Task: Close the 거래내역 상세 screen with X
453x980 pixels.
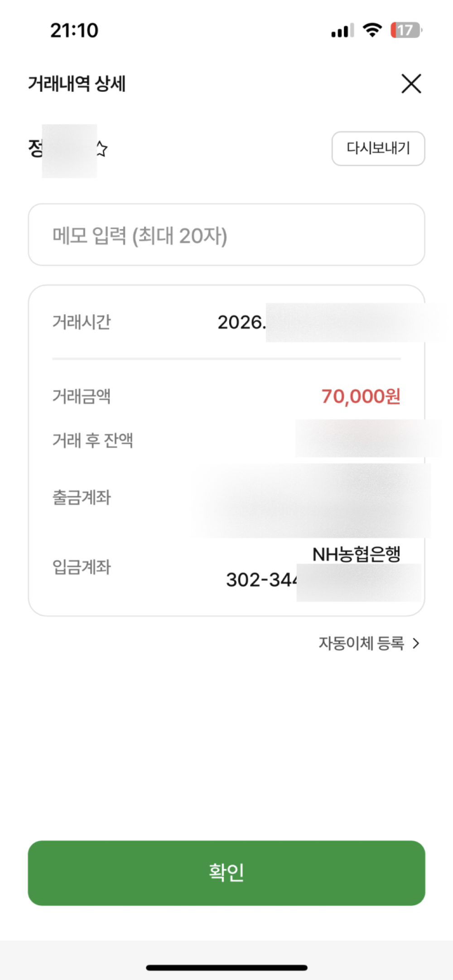Action: [x=411, y=84]
